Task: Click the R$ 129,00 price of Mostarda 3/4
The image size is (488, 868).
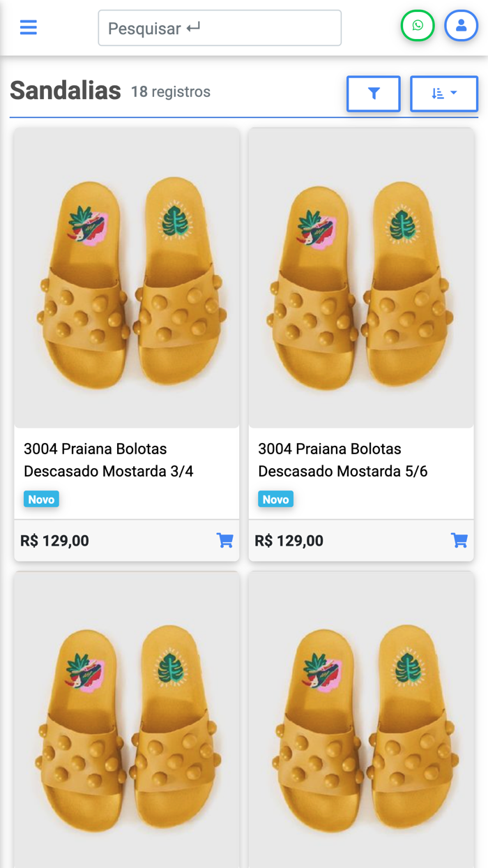Action: tap(55, 541)
